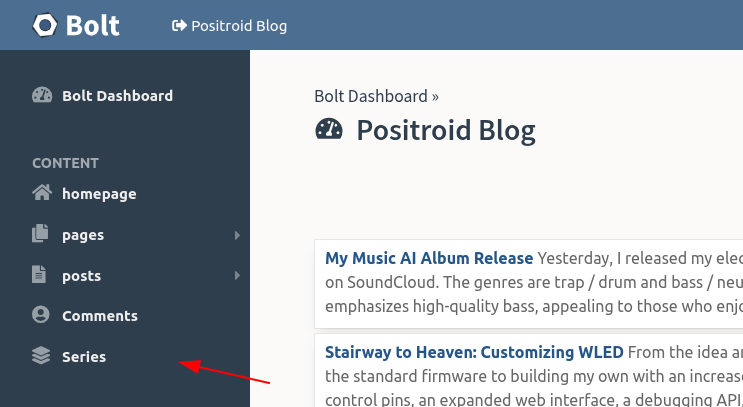Viewport: 743px width, 407px height.
Task: Open the posts menu entry
Action: pos(82,276)
